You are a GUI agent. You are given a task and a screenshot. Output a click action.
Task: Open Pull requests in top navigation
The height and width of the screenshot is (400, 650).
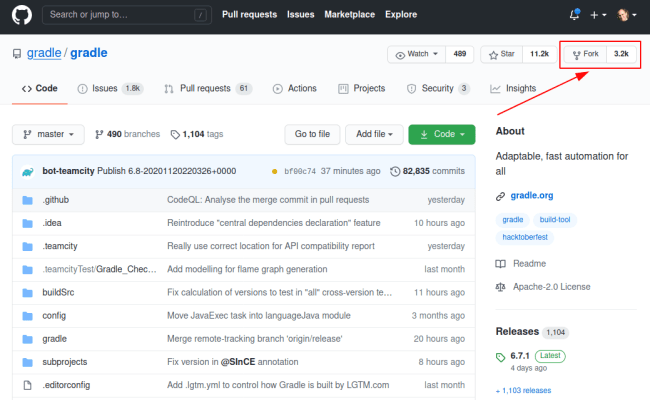tap(249, 15)
